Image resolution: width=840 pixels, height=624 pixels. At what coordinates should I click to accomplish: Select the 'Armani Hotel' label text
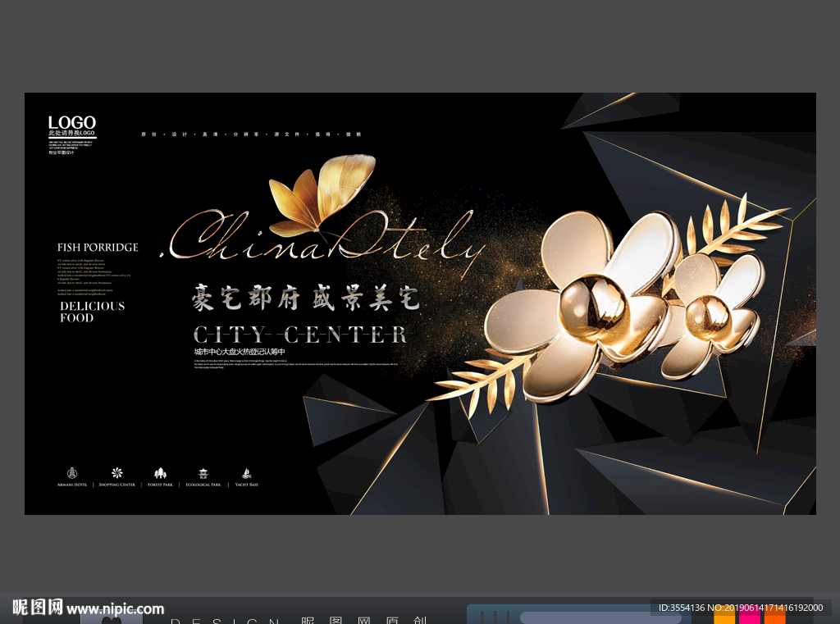coord(72,485)
